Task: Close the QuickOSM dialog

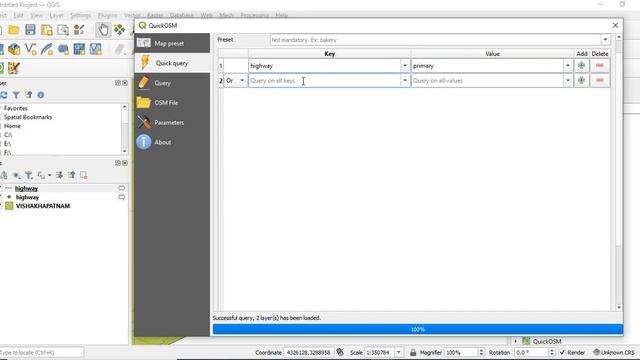Action: (x=615, y=25)
